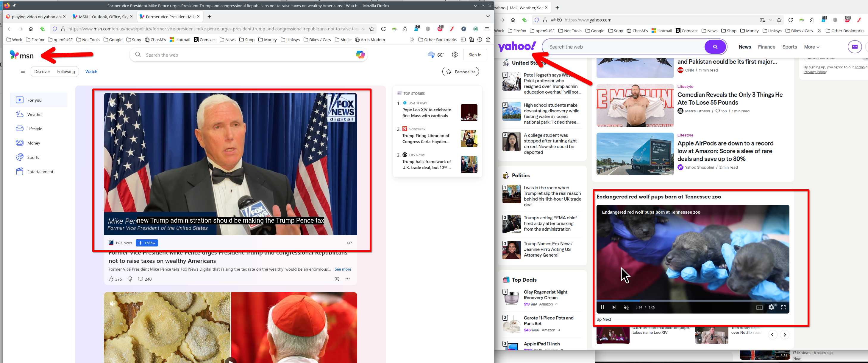Click the Personalize button on MSN

tap(460, 72)
